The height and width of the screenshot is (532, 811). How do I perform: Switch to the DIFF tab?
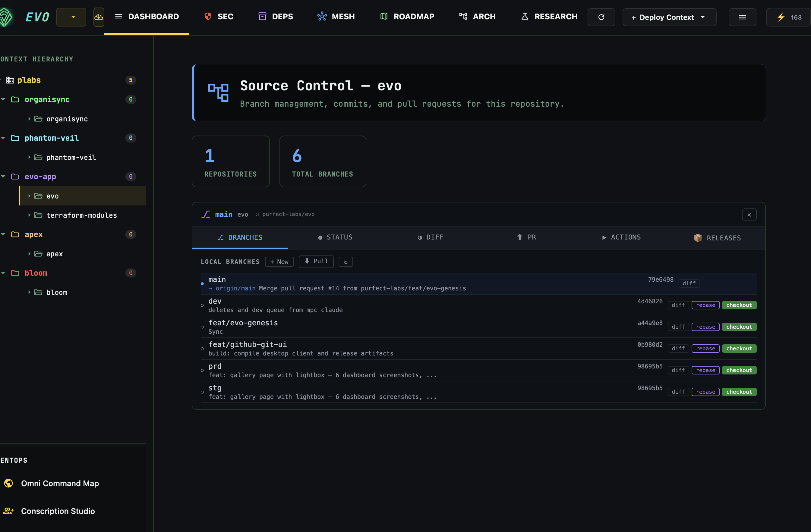pos(431,237)
